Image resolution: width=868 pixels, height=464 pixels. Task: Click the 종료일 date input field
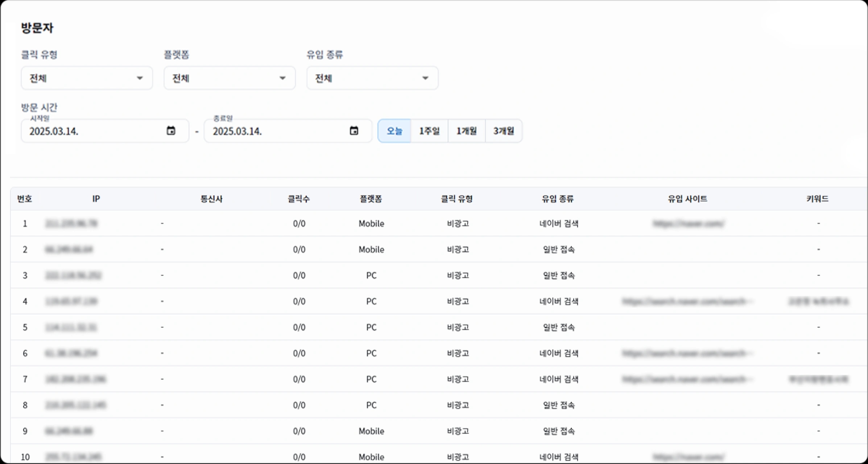[x=288, y=131]
